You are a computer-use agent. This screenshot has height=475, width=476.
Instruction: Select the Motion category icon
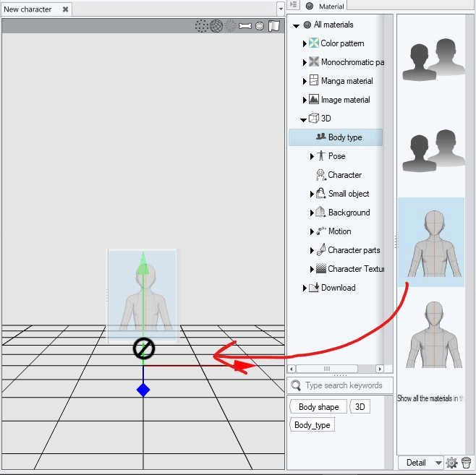click(321, 231)
